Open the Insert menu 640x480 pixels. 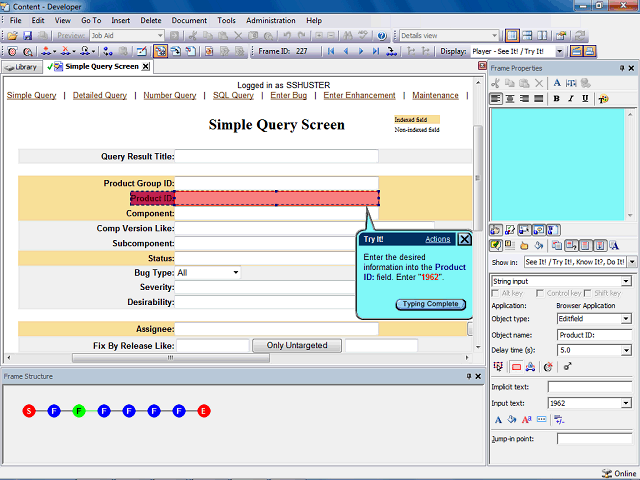coord(121,20)
